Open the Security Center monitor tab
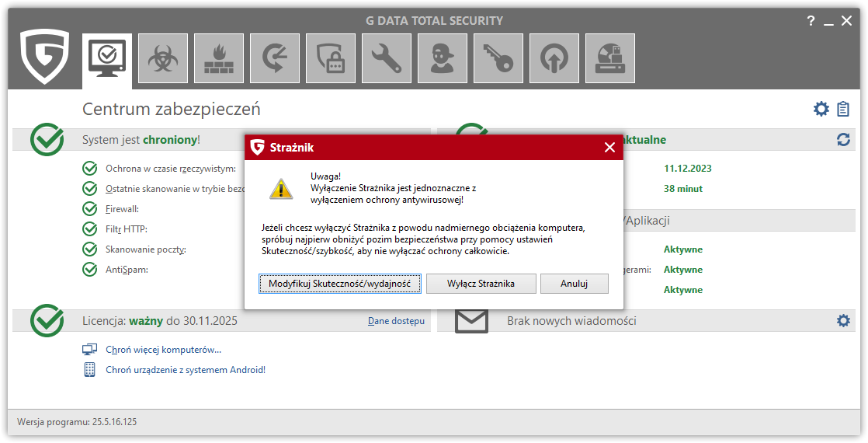This screenshot has height=443, width=868. click(x=107, y=59)
